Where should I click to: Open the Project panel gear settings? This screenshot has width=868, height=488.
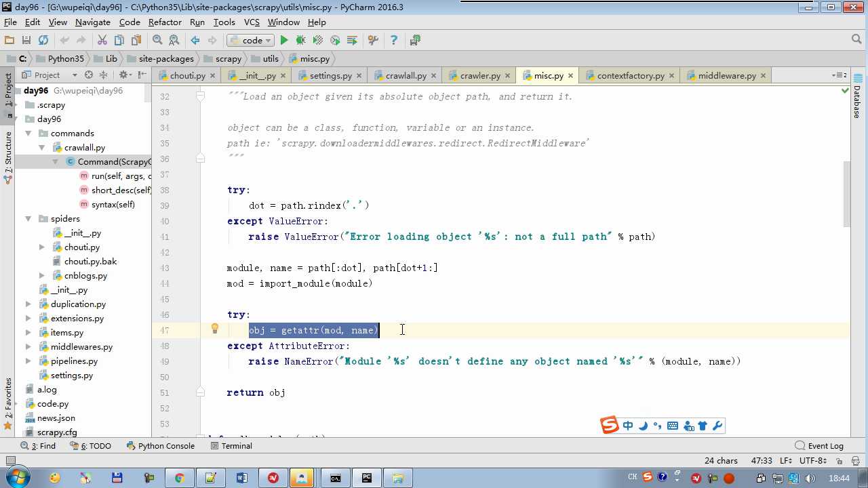(x=125, y=75)
